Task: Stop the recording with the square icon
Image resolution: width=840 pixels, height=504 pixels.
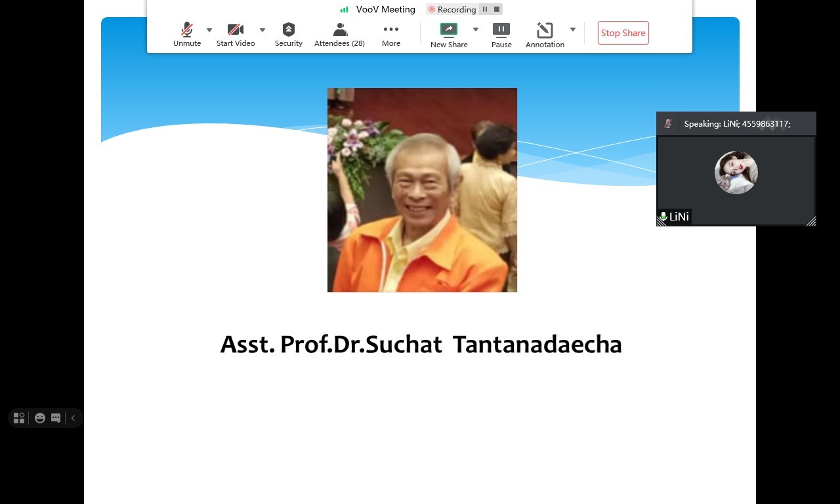Action: tap(497, 9)
